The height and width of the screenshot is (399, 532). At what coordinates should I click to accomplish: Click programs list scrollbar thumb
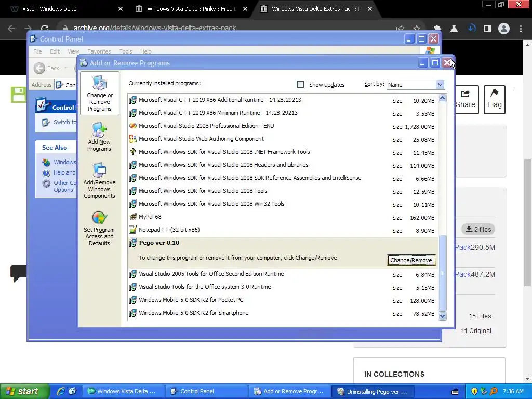442,273
